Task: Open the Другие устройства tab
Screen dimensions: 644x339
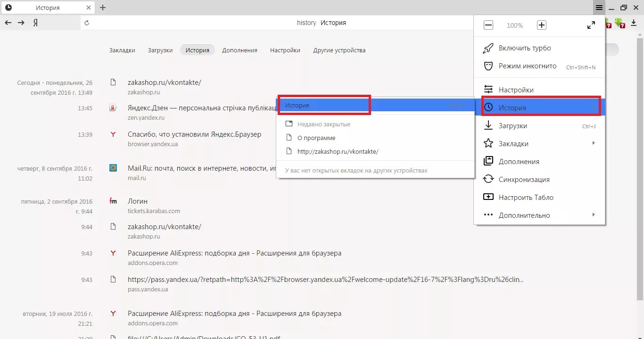Action: pyautogui.click(x=339, y=50)
